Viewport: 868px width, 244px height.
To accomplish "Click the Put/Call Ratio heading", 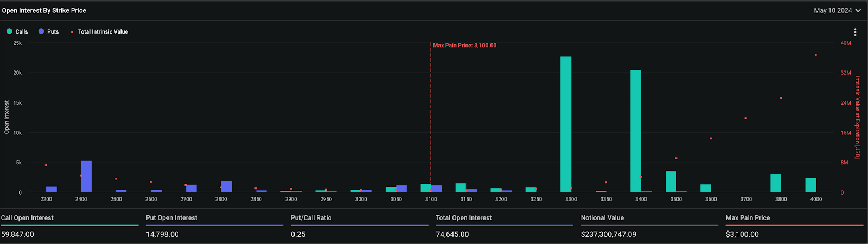I will tap(311, 217).
